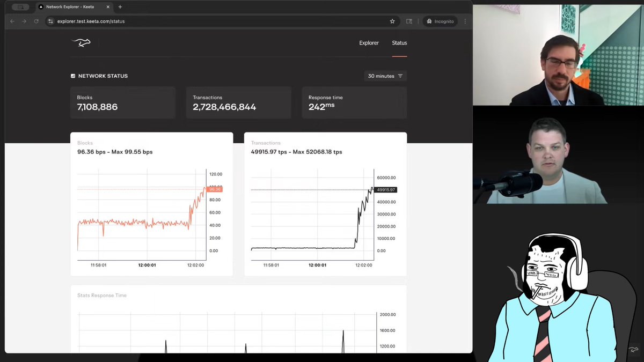Open a new browser tab with plus
The width and height of the screenshot is (644, 362).
click(120, 7)
